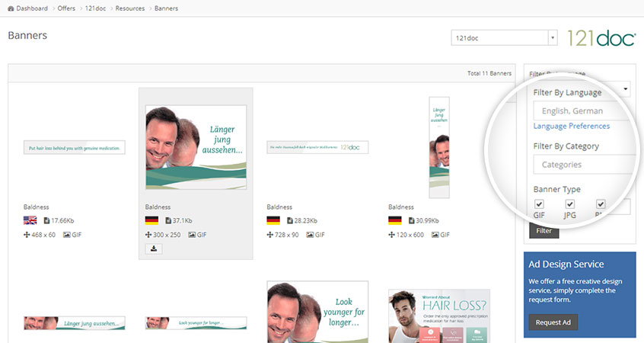Open the Filter By Language selector
The image size is (644, 343).
tap(582, 111)
